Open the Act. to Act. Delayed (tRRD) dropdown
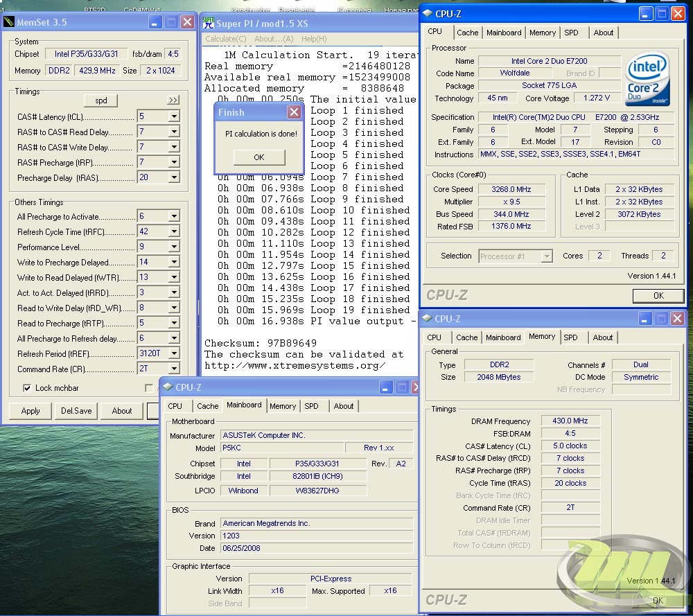This screenshot has height=616, width=693. coord(174,292)
